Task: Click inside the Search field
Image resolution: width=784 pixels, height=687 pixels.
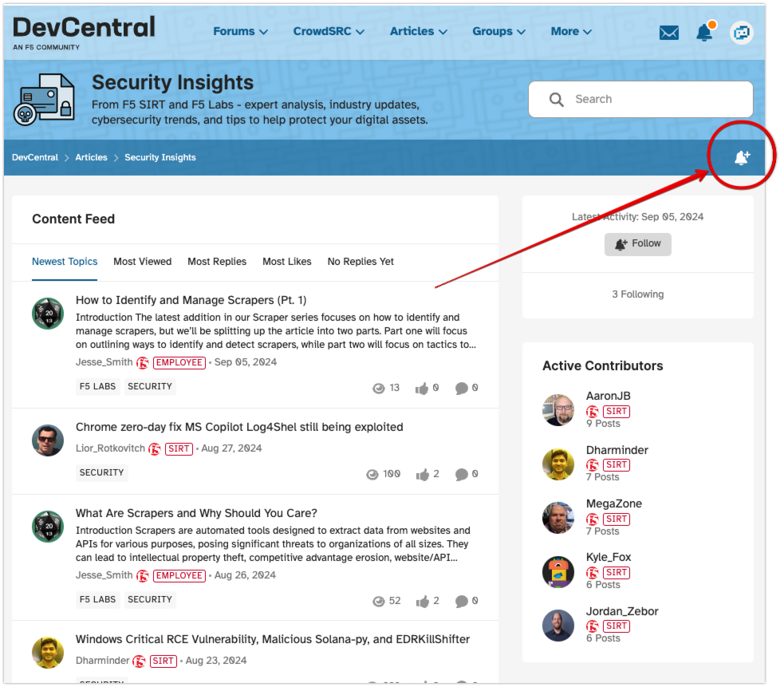Action: (640, 100)
